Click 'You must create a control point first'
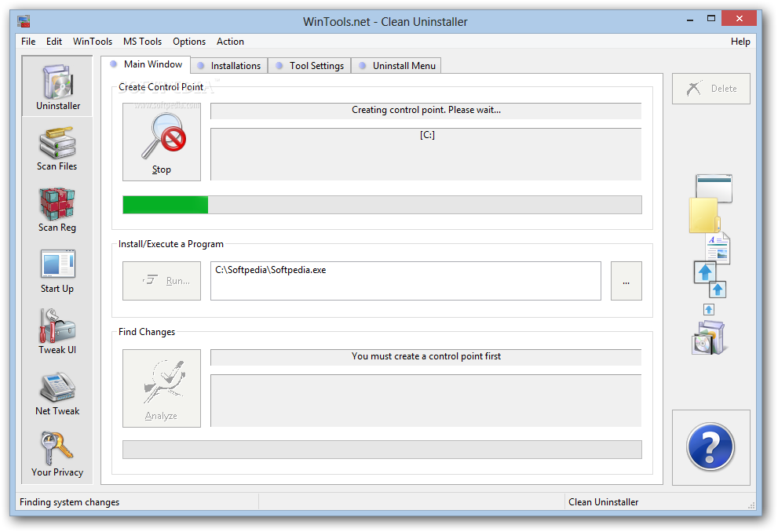This screenshot has height=532, width=778. [x=426, y=356]
